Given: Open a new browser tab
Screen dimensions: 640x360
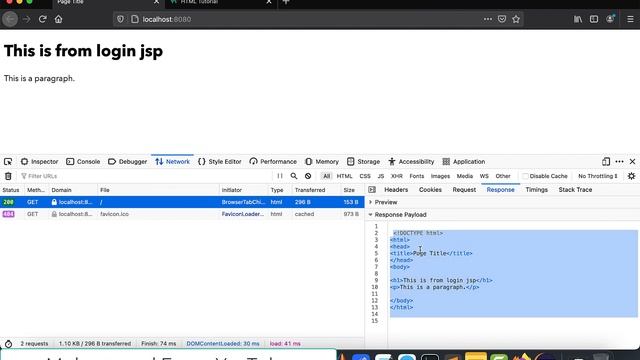Looking at the screenshot, I should tap(286, 2).
